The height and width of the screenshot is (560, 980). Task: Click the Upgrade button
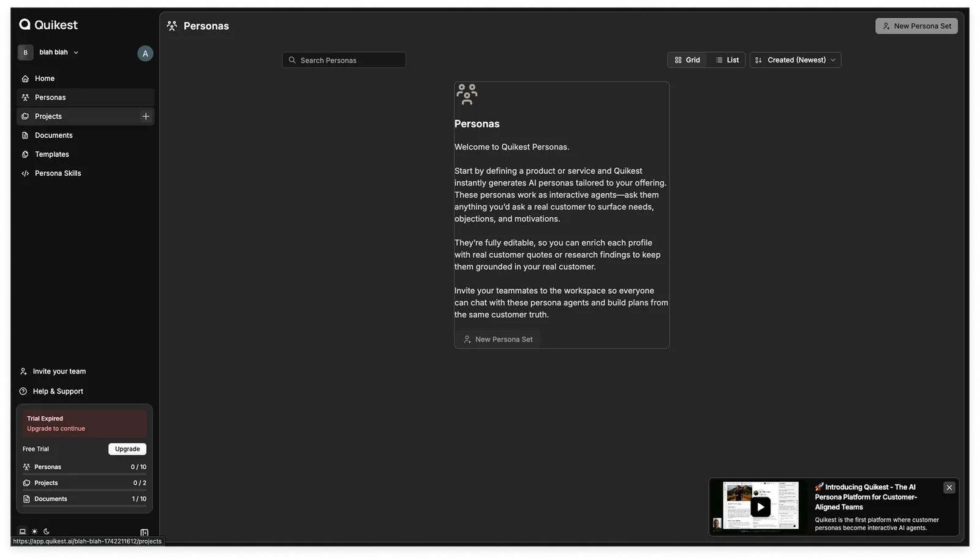(127, 449)
